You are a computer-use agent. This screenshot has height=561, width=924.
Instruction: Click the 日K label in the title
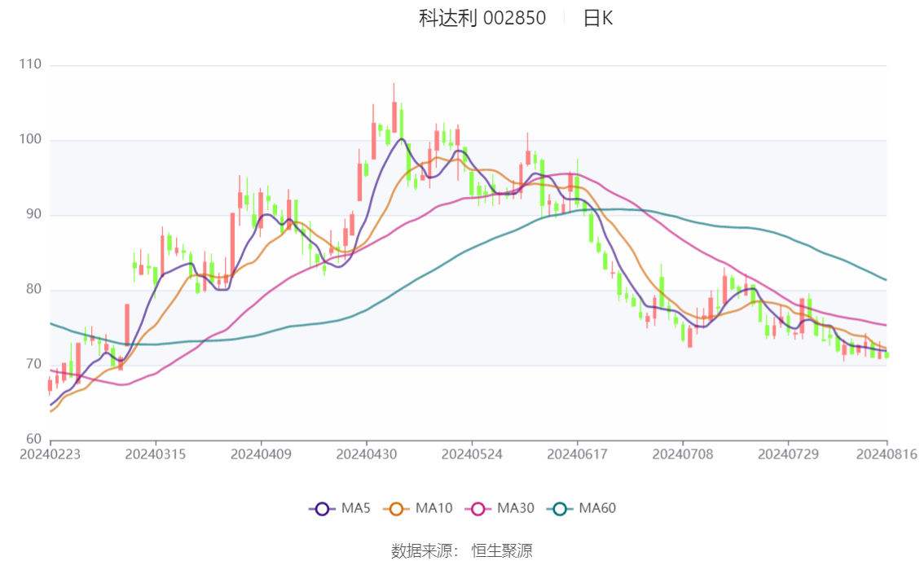click(x=597, y=18)
